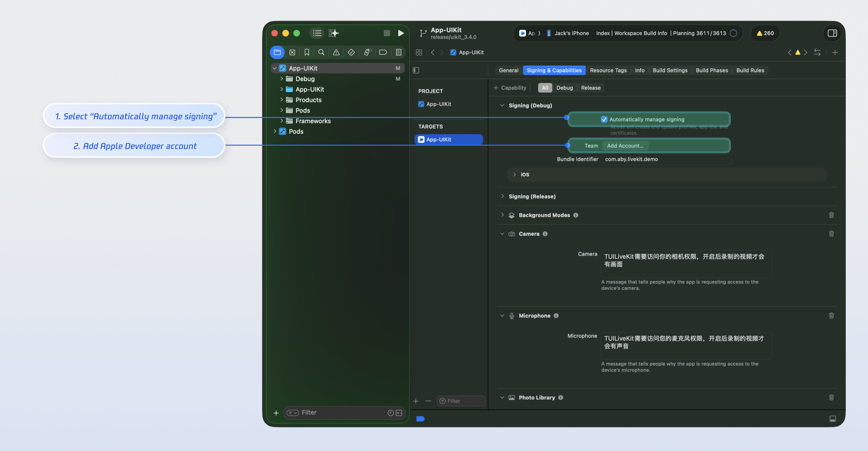Expand the Products folder in navigator
Image resolution: width=868 pixels, height=451 pixels.
click(282, 100)
